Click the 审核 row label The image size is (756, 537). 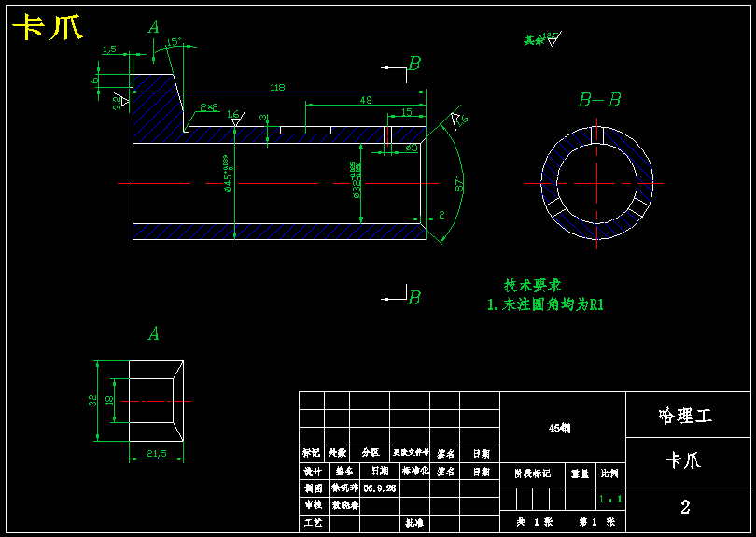313,504
